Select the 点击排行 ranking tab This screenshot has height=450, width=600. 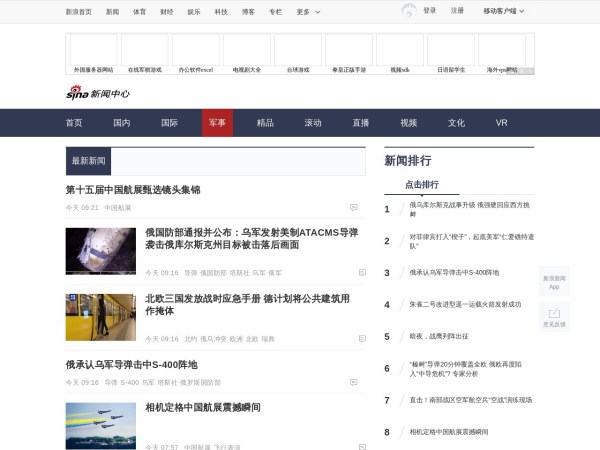coord(421,185)
